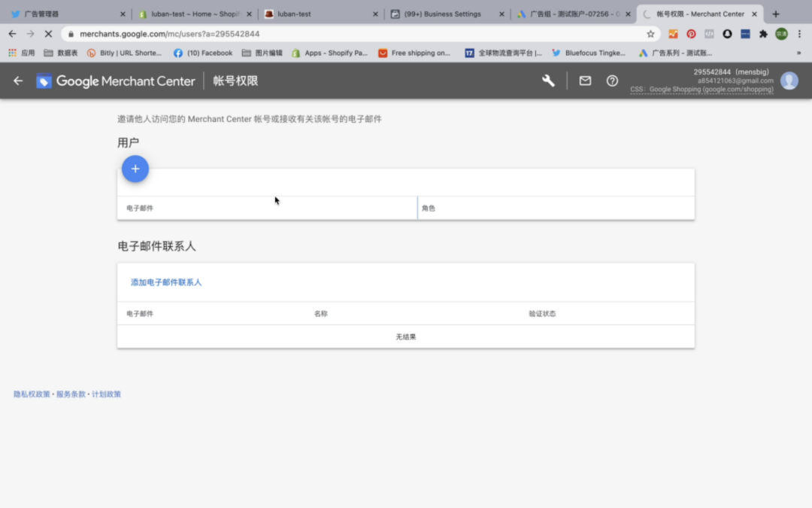Open the help question mark icon

612,81
